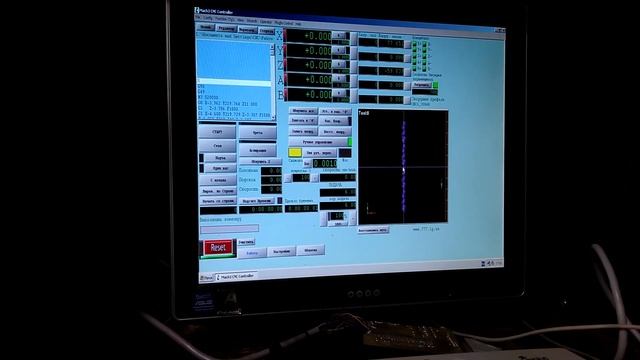The width and height of the screenshot is (640, 360).
Task: Open the File menu in Mach3
Action: pyautogui.click(x=198, y=18)
